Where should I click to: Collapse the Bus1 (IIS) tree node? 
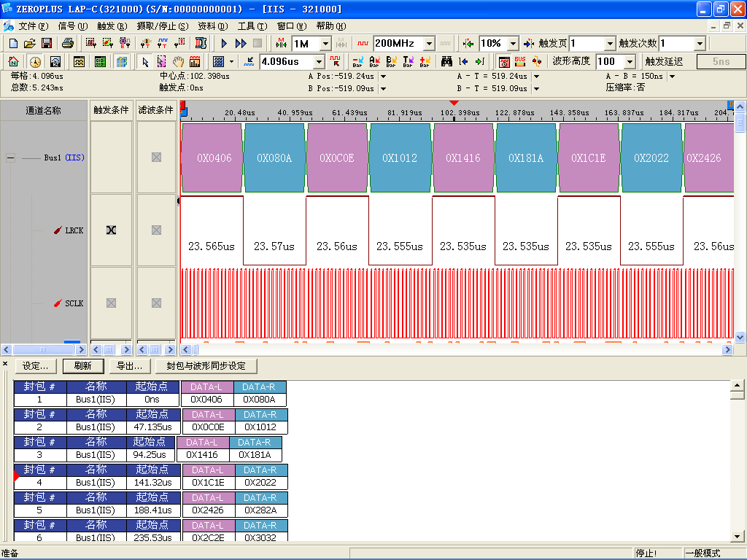tap(11, 157)
